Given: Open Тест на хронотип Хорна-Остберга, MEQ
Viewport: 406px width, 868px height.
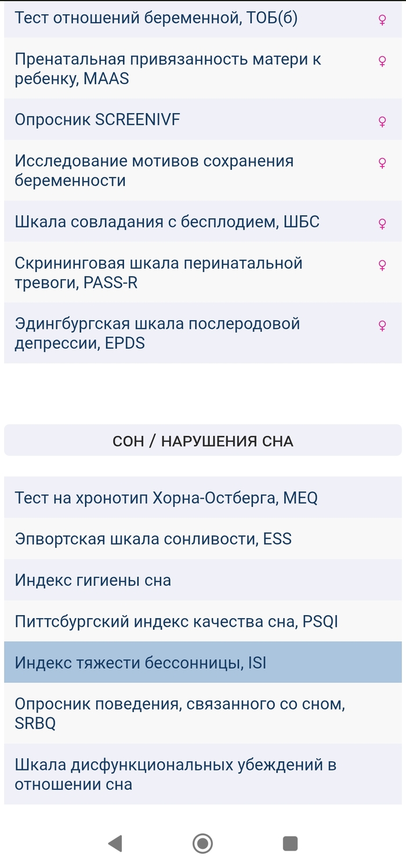Looking at the screenshot, I should [x=166, y=497].
